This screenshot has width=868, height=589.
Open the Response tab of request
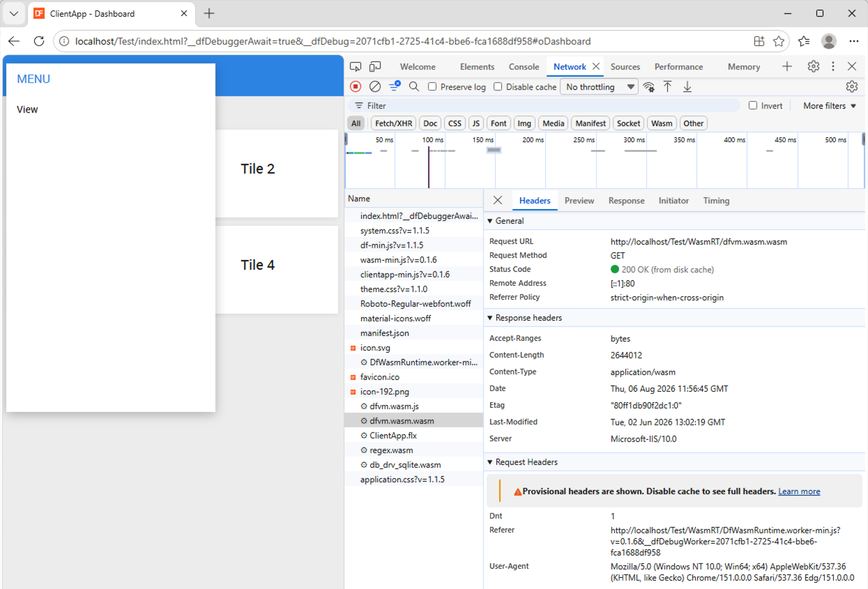click(626, 200)
